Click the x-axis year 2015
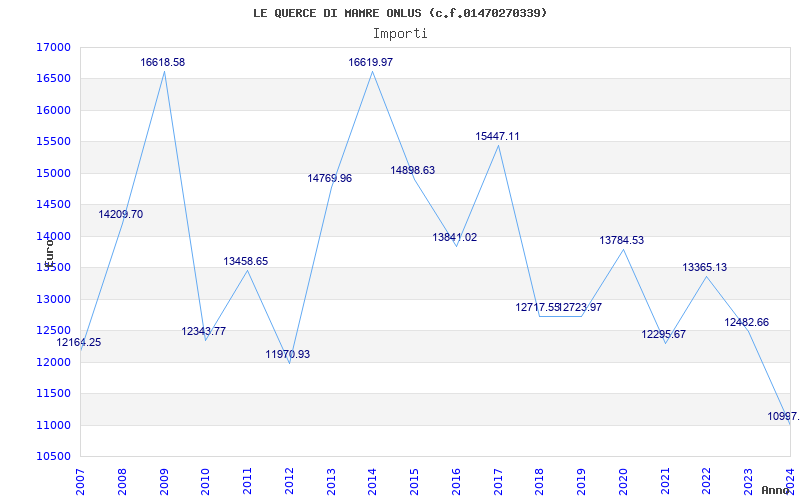The image size is (800, 500). [414, 482]
